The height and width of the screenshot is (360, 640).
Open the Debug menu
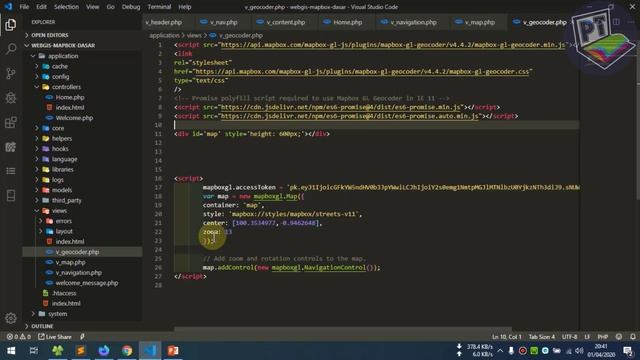point(131,7)
